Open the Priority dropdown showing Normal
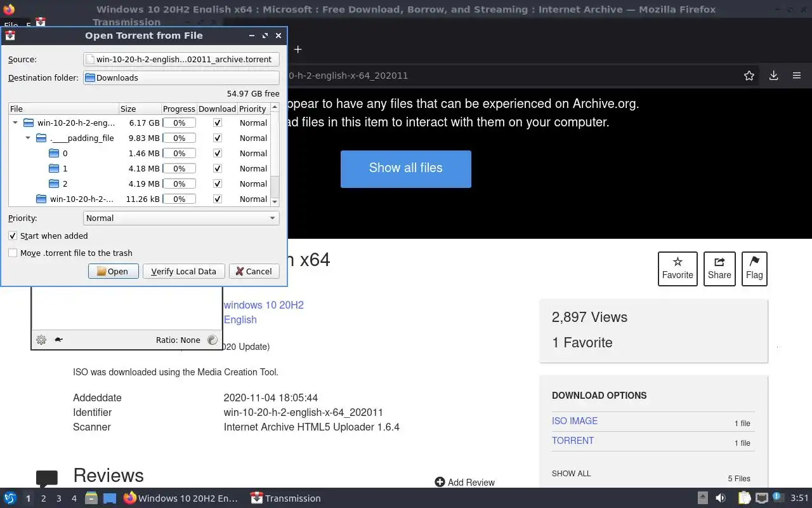Image resolution: width=812 pixels, height=508 pixels. click(181, 218)
